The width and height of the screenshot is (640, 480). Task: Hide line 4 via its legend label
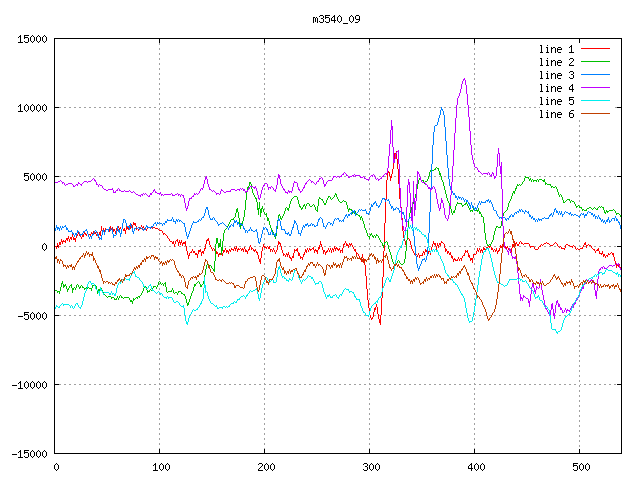[x=556, y=88]
